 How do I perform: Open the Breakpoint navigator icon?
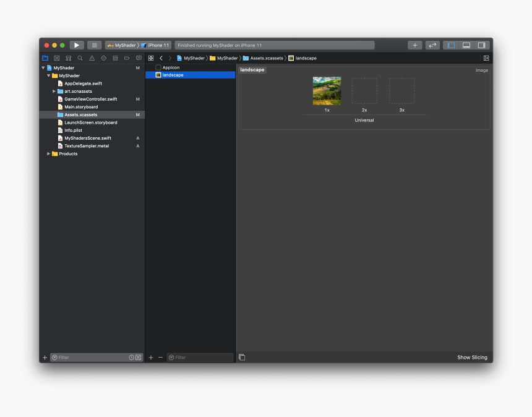click(127, 58)
